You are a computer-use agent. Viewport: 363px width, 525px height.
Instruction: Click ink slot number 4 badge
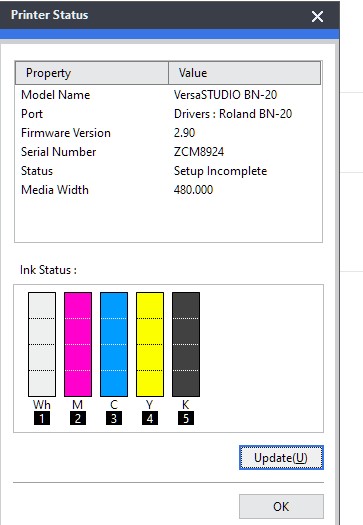click(150, 419)
